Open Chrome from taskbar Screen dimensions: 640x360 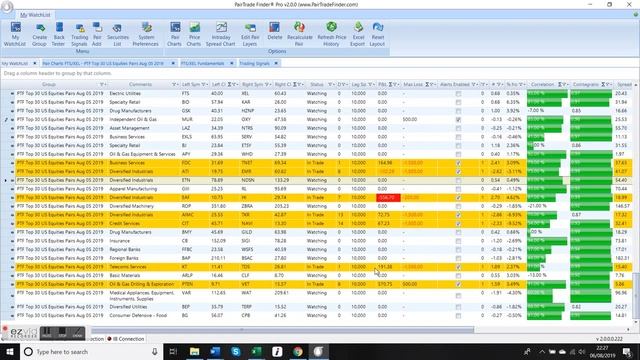pyautogui.click(x=298, y=351)
